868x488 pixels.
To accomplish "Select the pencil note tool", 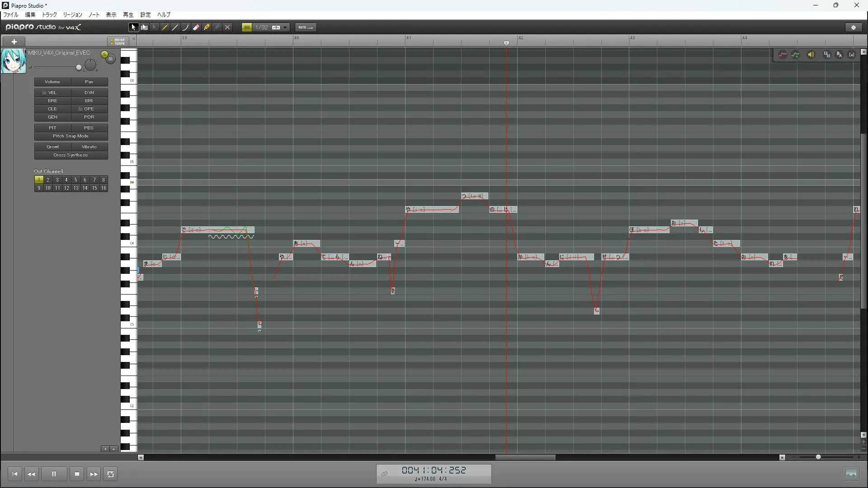I will [165, 28].
